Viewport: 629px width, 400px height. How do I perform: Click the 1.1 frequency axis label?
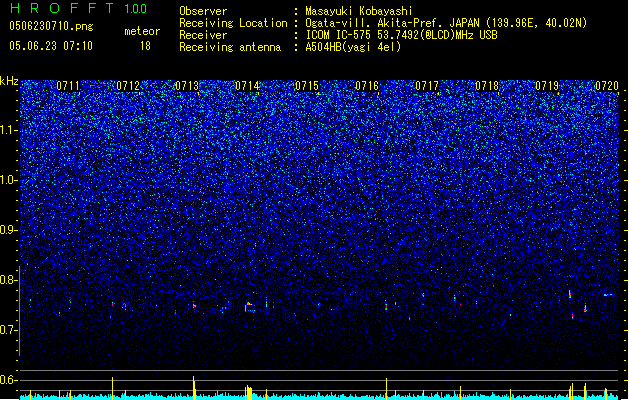[9, 130]
